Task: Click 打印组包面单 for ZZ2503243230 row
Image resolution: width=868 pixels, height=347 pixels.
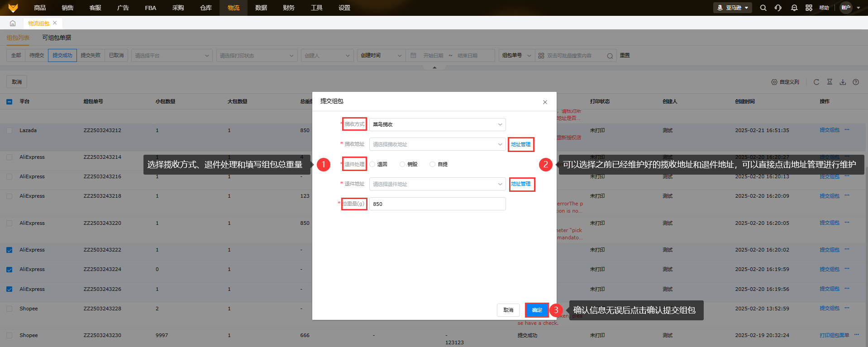Action: 835,335
